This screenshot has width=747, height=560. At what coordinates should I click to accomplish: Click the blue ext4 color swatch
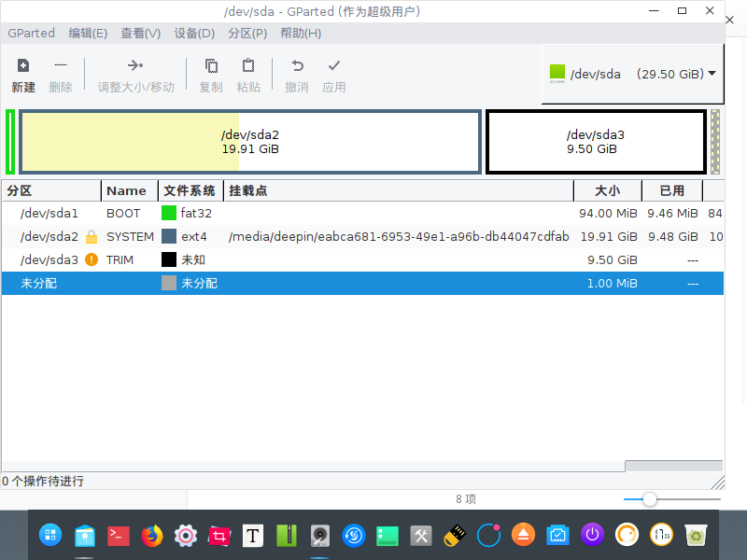(169, 236)
